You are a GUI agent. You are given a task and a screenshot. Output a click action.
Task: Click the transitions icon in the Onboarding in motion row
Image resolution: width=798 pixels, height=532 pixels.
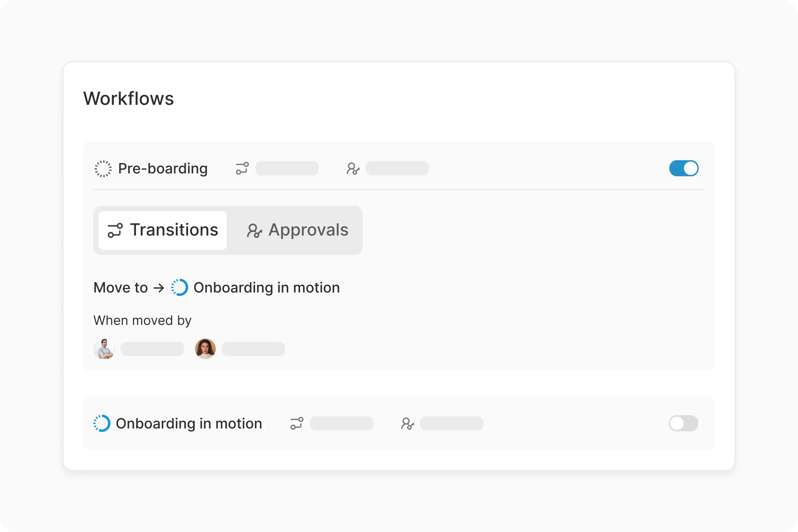[297, 424]
